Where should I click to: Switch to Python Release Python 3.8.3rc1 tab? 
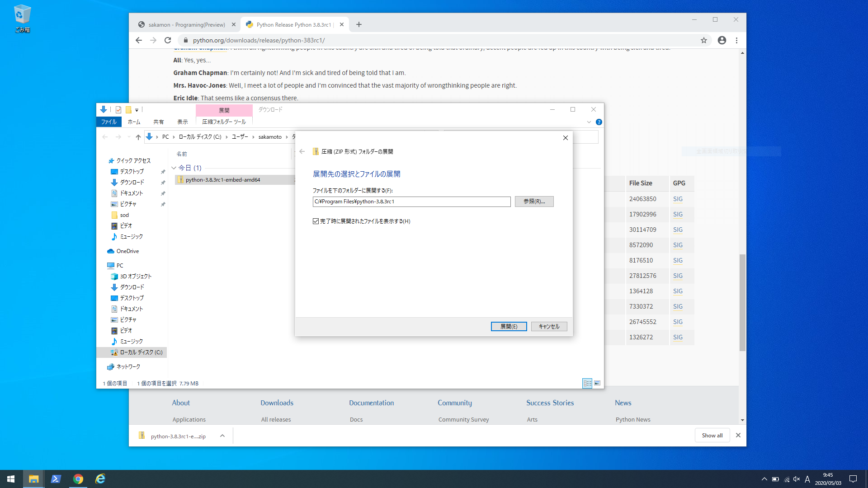tap(294, 24)
